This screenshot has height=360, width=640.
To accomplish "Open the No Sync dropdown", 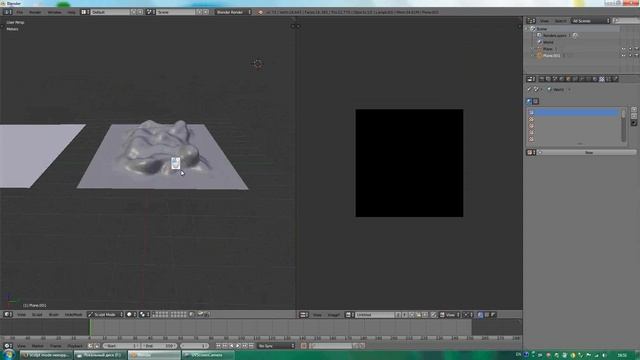I will click(276, 346).
